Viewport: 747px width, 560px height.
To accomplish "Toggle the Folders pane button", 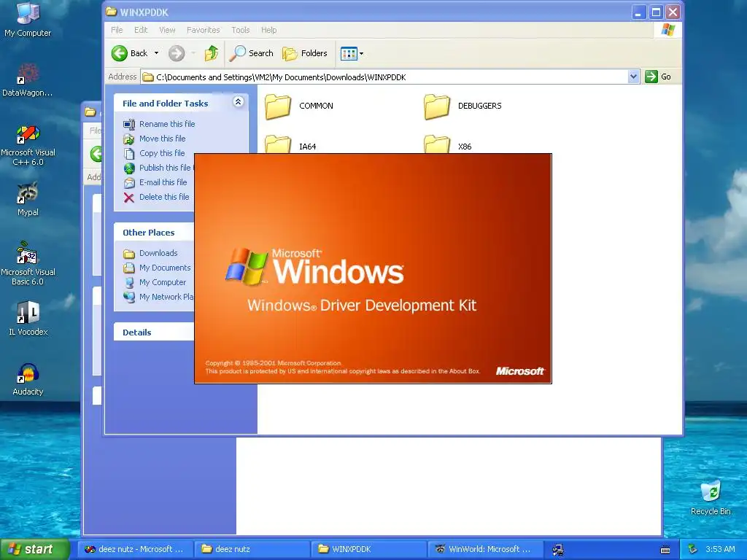I will [305, 53].
